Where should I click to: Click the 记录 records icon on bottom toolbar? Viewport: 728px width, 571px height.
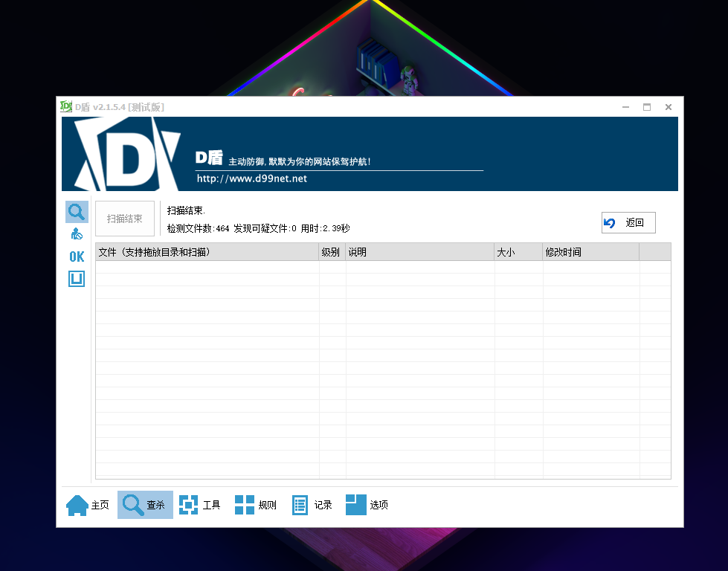(x=300, y=504)
